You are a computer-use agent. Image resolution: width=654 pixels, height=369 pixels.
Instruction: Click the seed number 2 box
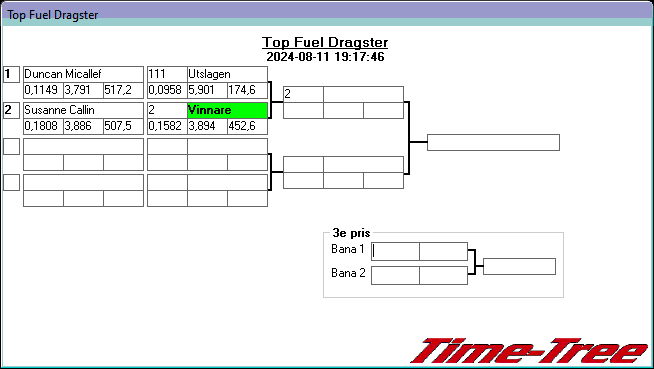pos(11,110)
